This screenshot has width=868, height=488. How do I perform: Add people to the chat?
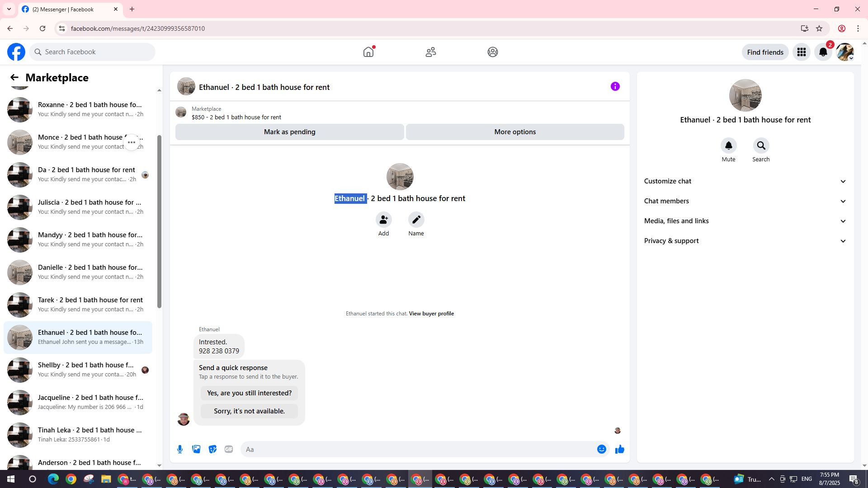coord(383,220)
